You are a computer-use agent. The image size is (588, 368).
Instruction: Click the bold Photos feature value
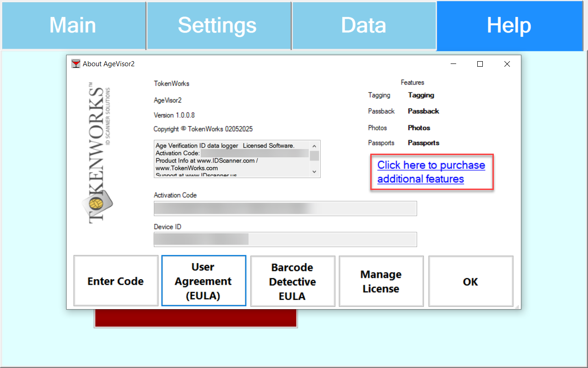(x=419, y=128)
